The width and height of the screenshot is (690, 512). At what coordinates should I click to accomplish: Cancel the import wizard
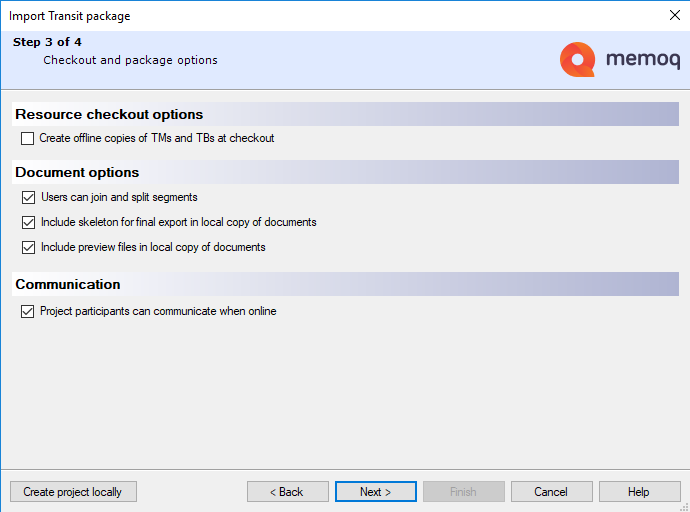coord(551,492)
